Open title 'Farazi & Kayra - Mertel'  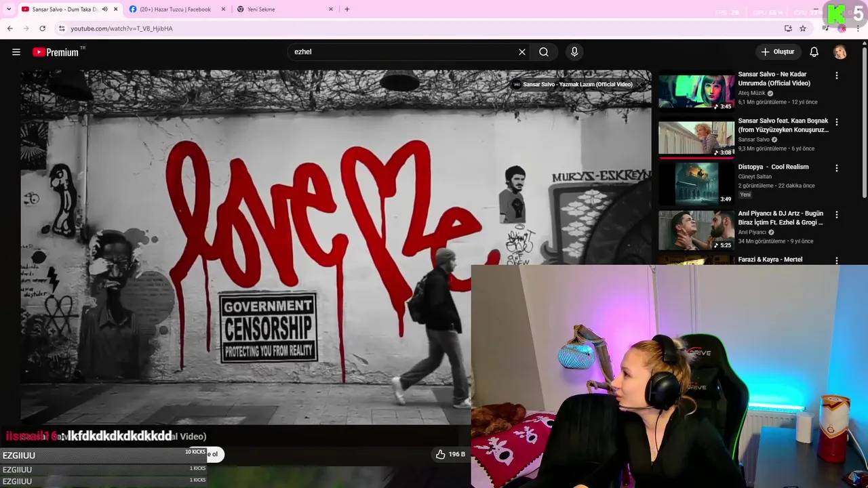pyautogui.click(x=770, y=260)
